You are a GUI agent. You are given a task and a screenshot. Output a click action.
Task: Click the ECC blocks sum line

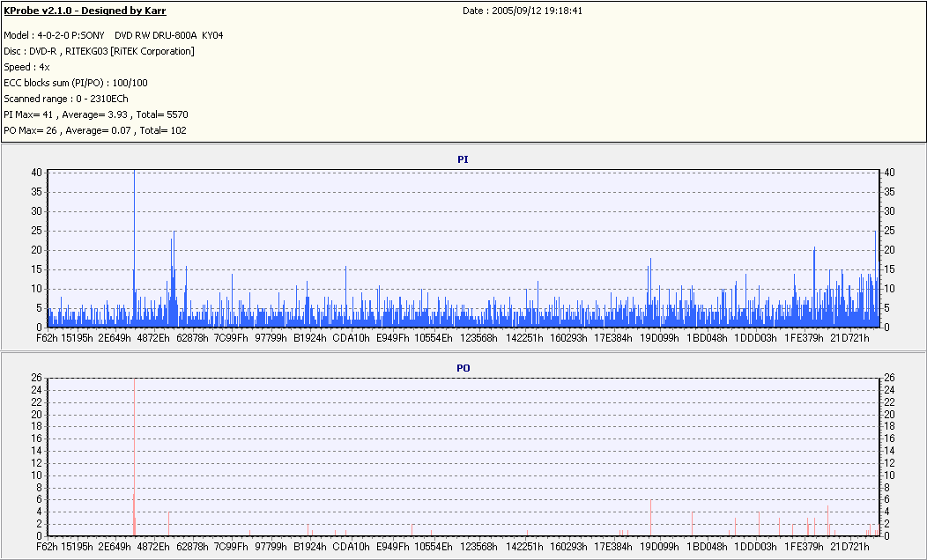pos(76,83)
